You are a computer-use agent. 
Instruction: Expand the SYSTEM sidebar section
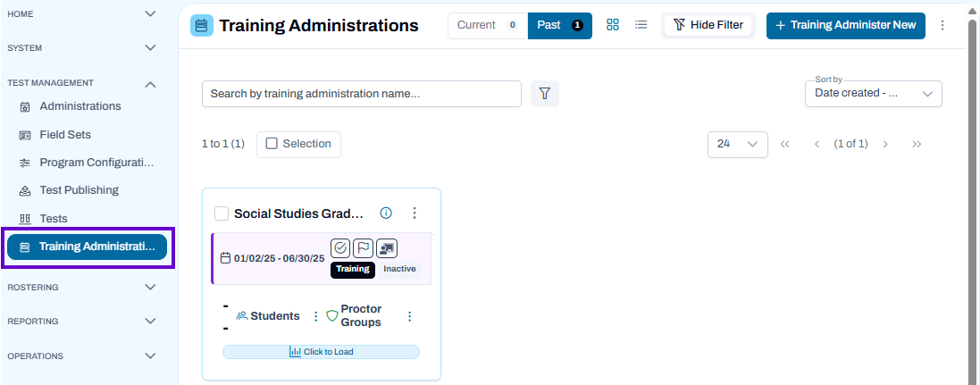[x=150, y=47]
